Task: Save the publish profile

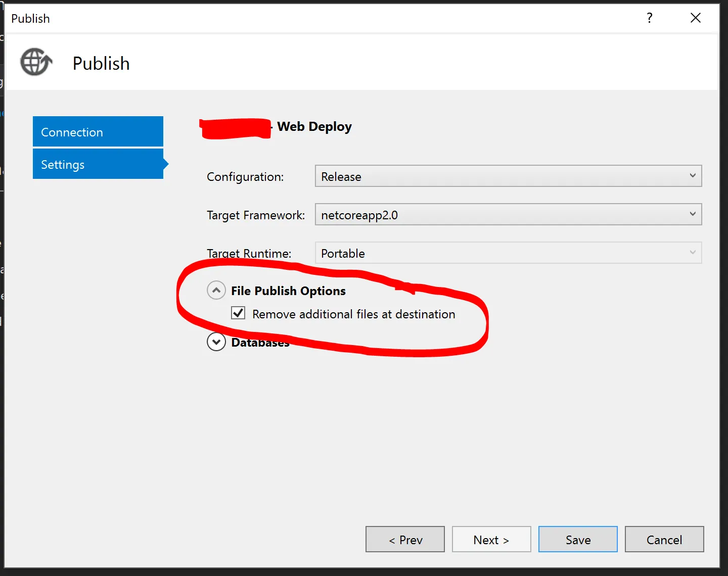Action: click(578, 539)
